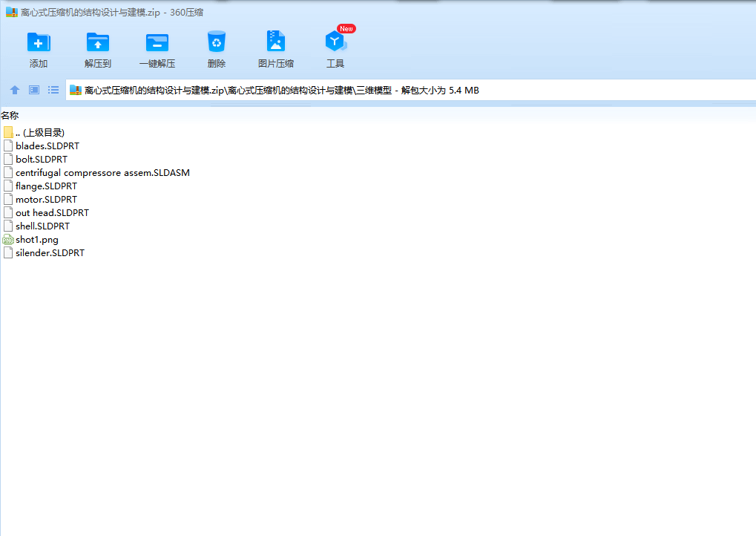756x536 pixels.
Task: Select the file name bolt.SLDPRT
Action: click(42, 159)
